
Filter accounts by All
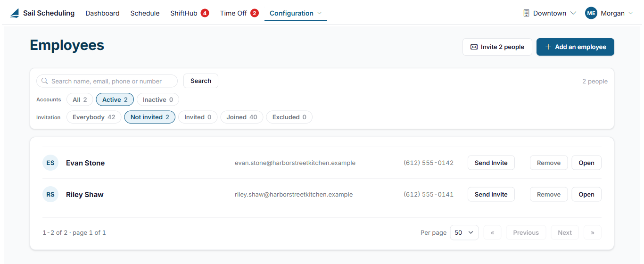tap(80, 99)
